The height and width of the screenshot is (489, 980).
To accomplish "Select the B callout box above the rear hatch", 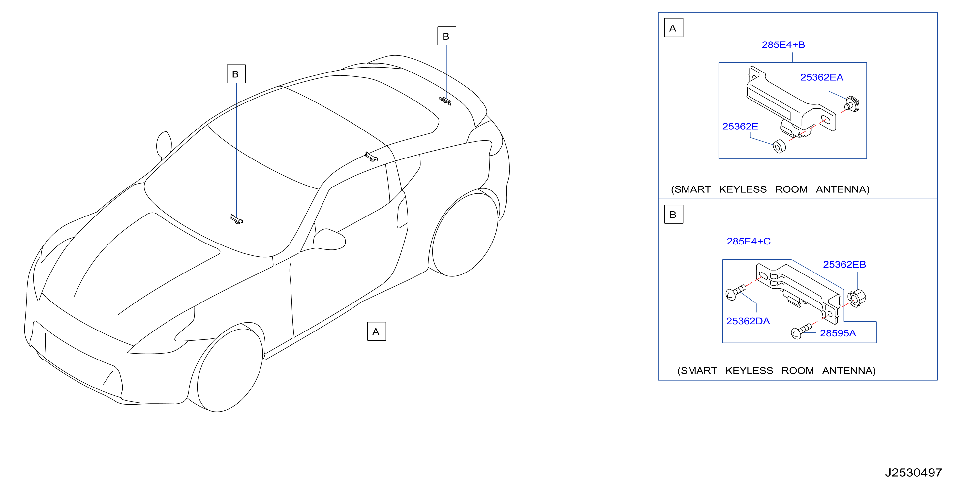I will point(446,36).
